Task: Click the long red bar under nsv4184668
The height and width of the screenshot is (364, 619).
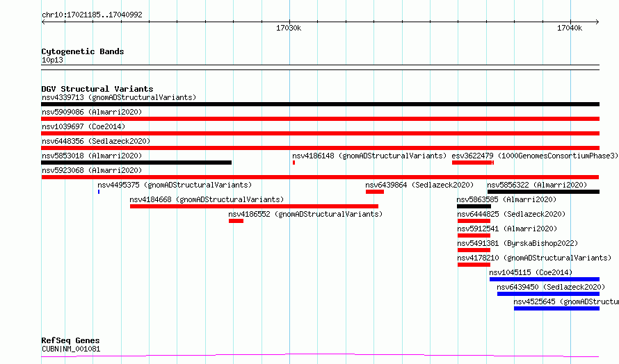Action: [255, 206]
